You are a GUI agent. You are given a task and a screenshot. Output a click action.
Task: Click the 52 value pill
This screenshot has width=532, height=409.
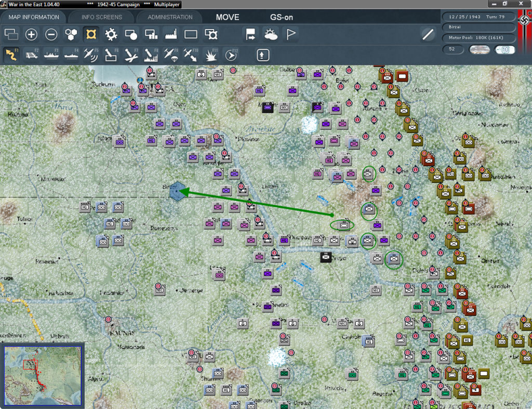[453, 49]
